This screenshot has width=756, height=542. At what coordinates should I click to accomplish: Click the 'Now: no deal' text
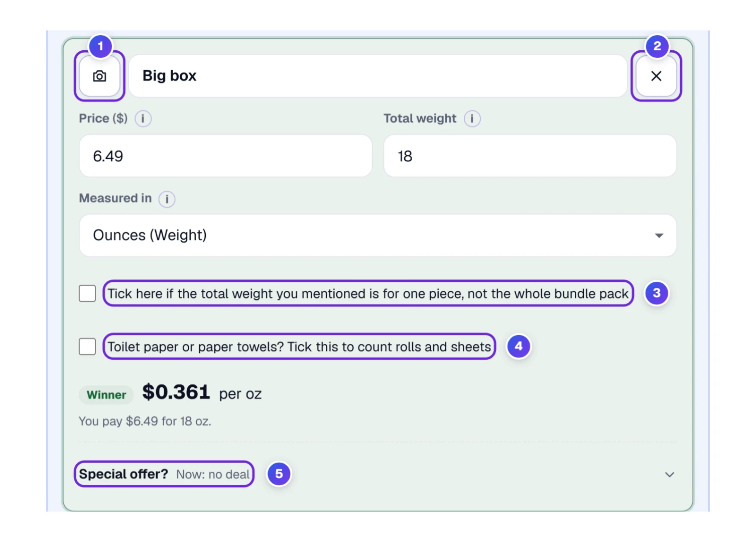click(x=213, y=475)
